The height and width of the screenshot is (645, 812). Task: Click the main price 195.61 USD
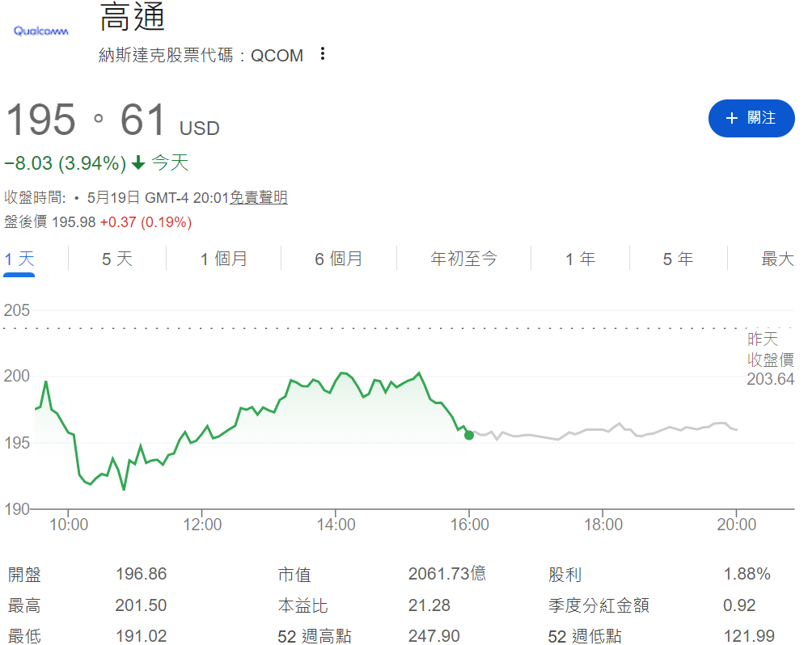(x=112, y=120)
